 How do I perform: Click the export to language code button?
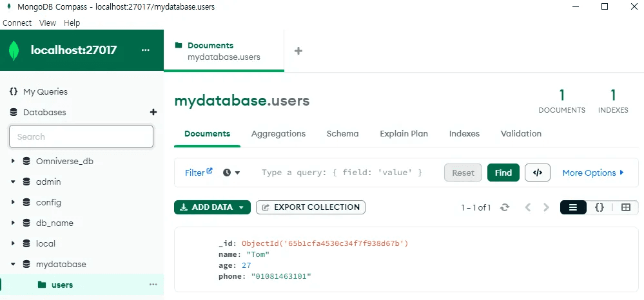point(538,173)
